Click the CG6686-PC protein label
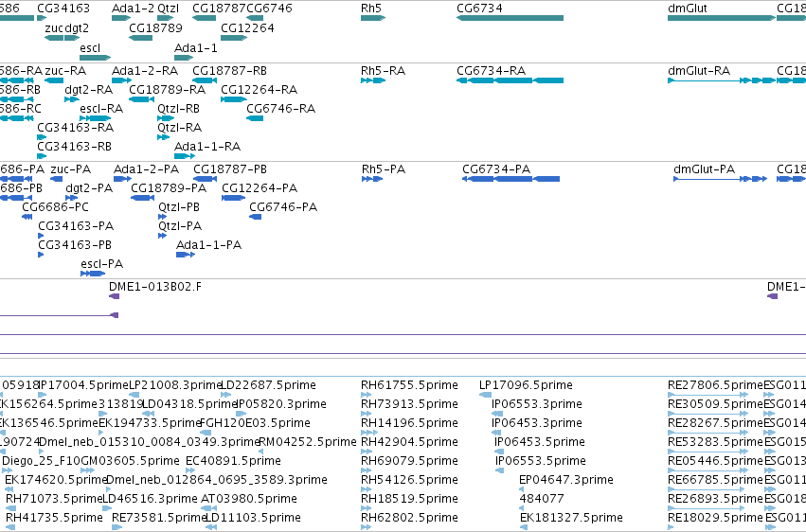The image size is (806, 532). (55, 207)
